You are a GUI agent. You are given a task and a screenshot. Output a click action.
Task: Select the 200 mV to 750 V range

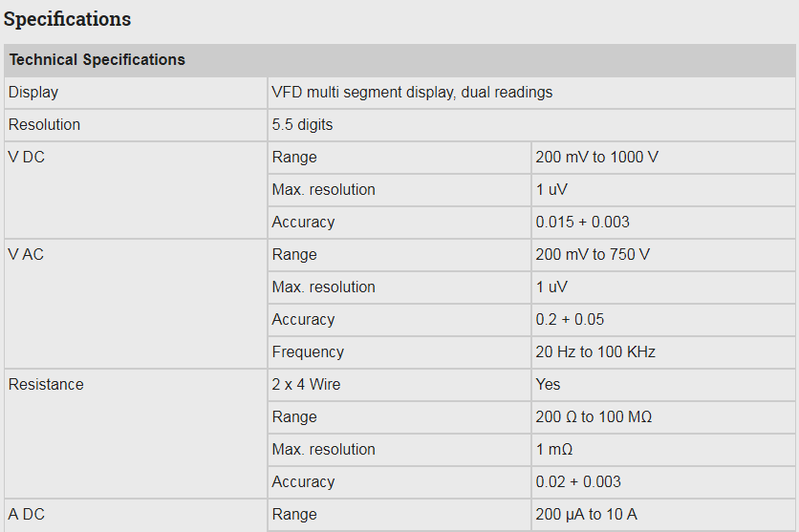(x=593, y=255)
